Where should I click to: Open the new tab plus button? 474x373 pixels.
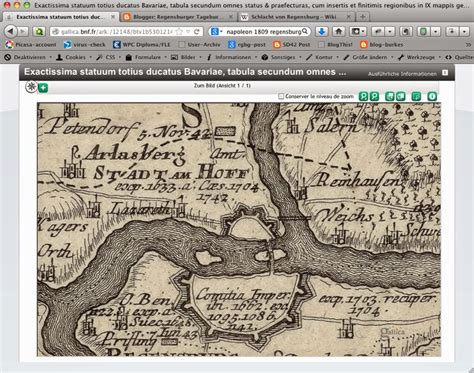click(x=363, y=17)
